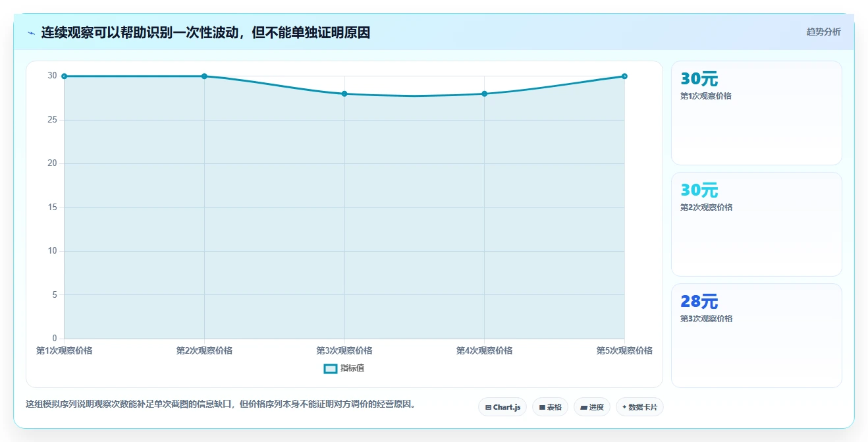Click the lightning icon beside the title

coord(31,32)
